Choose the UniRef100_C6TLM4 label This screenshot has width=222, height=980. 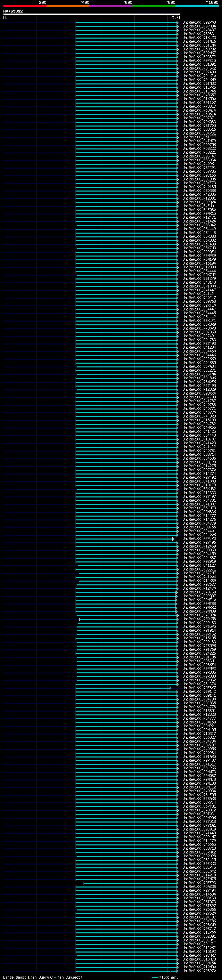(x=199, y=45)
